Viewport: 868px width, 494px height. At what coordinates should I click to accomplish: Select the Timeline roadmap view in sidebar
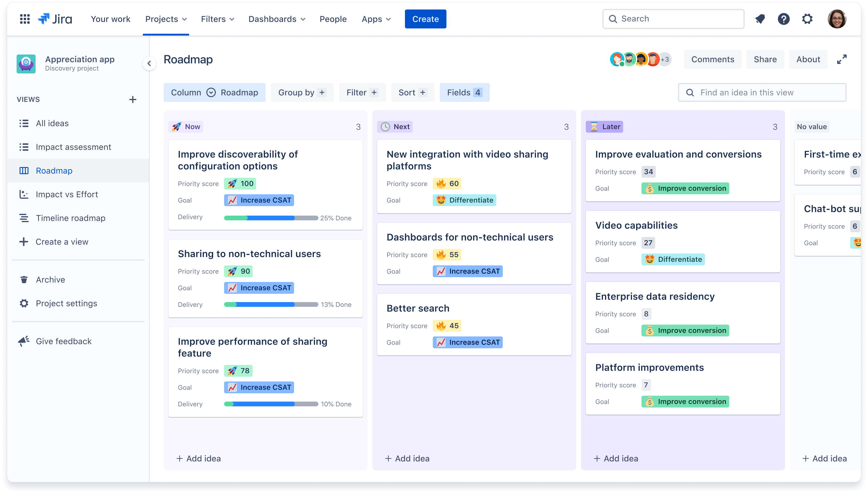[x=70, y=217]
